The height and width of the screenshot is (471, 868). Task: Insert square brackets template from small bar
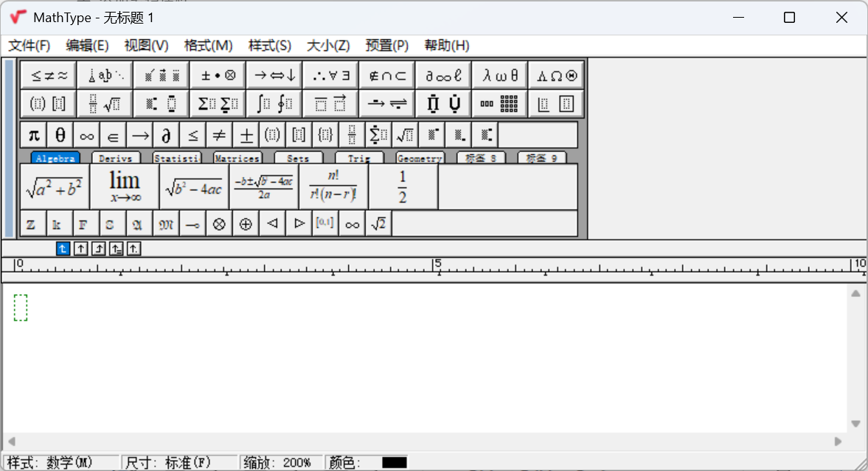[299, 135]
